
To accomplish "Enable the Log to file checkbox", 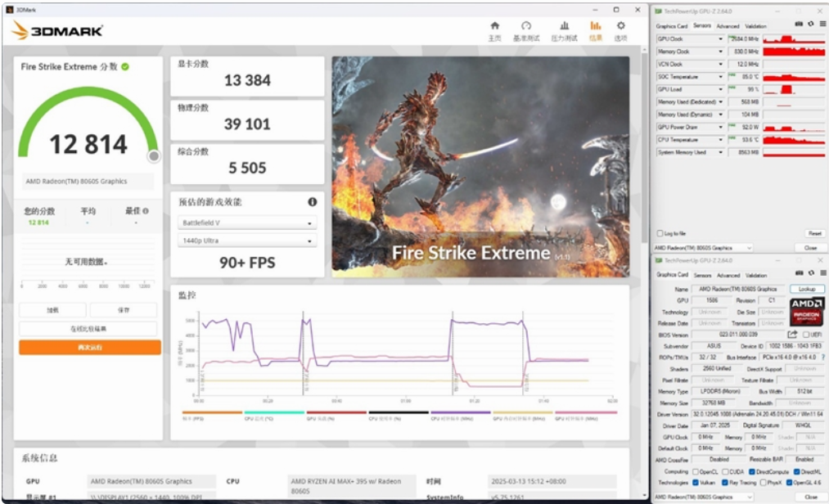I will (x=660, y=232).
